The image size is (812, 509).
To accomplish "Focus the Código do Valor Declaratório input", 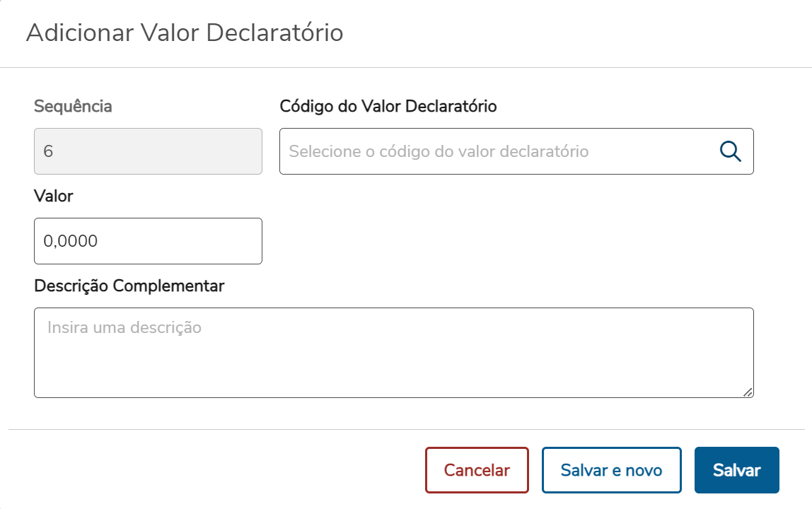I will point(495,151).
